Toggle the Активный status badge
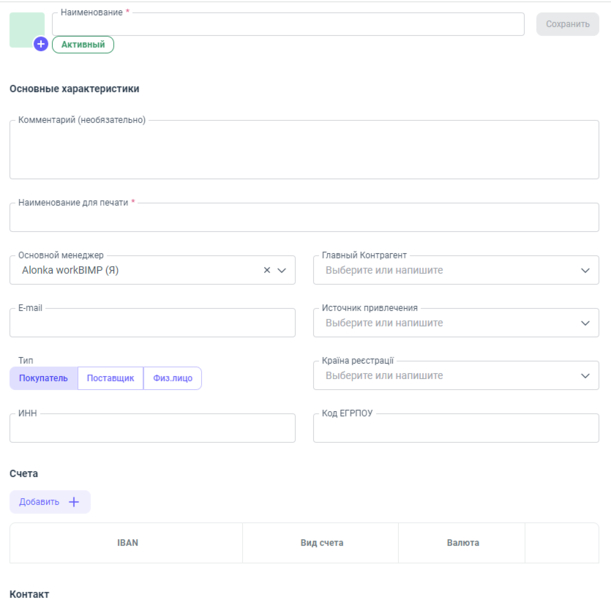 point(83,45)
